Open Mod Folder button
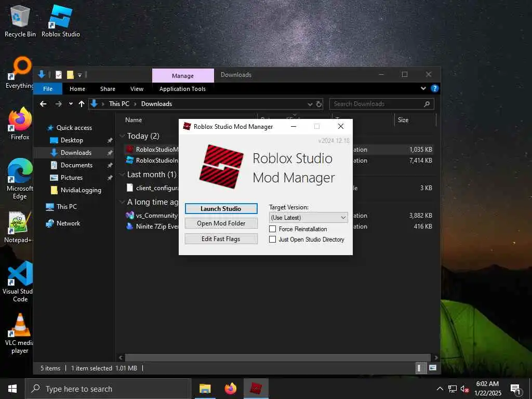The width and height of the screenshot is (532, 399). 221,223
